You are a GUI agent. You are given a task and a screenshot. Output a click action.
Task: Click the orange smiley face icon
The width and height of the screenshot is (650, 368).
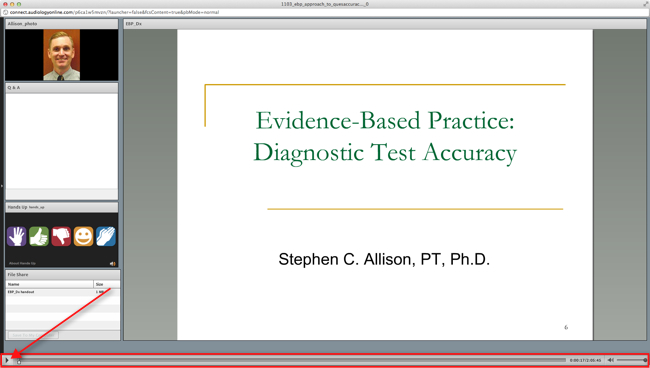coord(84,237)
